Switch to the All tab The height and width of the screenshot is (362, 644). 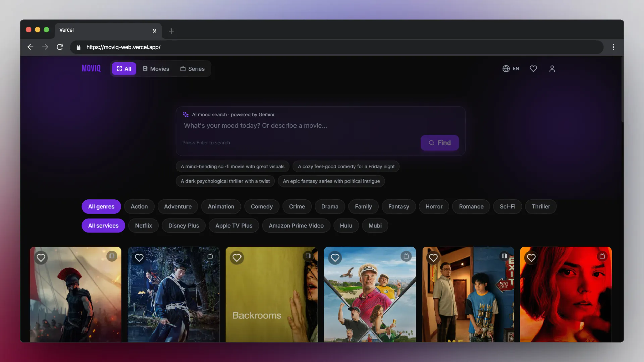coord(124,69)
